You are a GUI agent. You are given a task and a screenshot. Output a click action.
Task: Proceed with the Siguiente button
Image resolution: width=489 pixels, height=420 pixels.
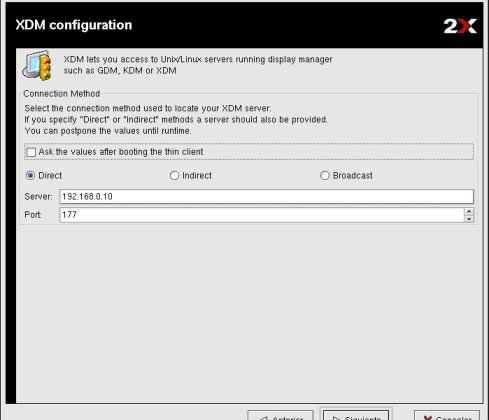tap(356, 416)
